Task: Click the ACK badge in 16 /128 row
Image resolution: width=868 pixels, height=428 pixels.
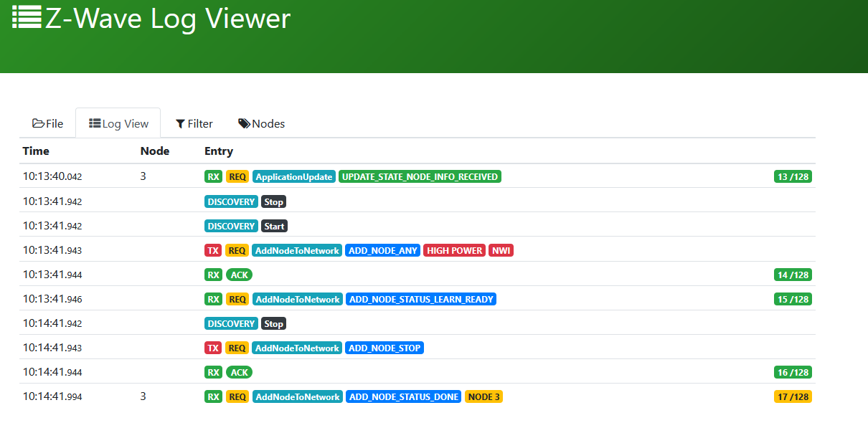Action: (x=239, y=373)
